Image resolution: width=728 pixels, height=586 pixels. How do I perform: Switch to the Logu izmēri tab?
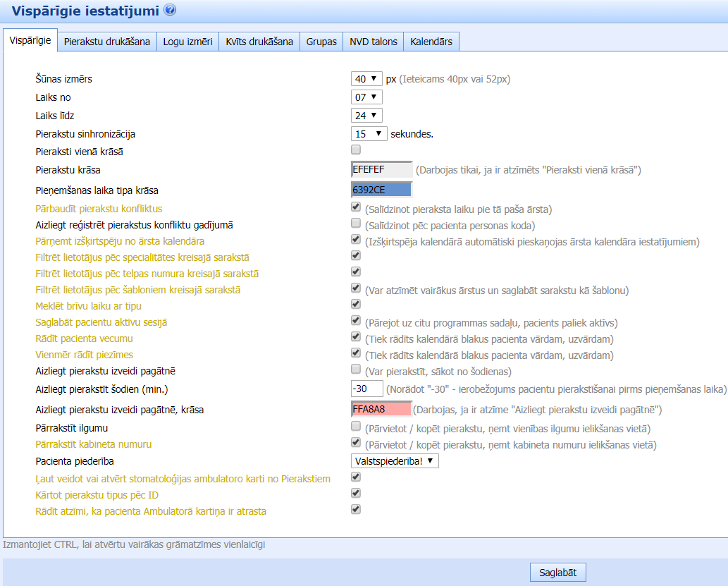187,42
